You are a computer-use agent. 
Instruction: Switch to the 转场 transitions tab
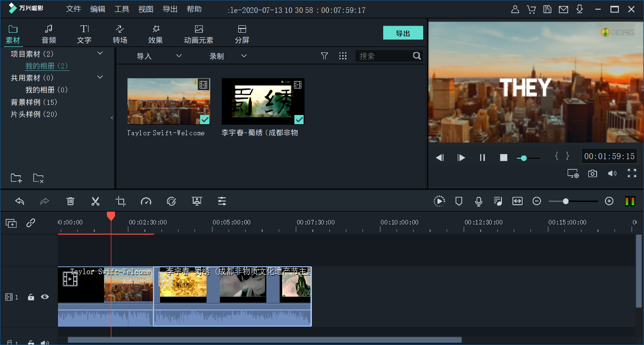click(x=120, y=34)
